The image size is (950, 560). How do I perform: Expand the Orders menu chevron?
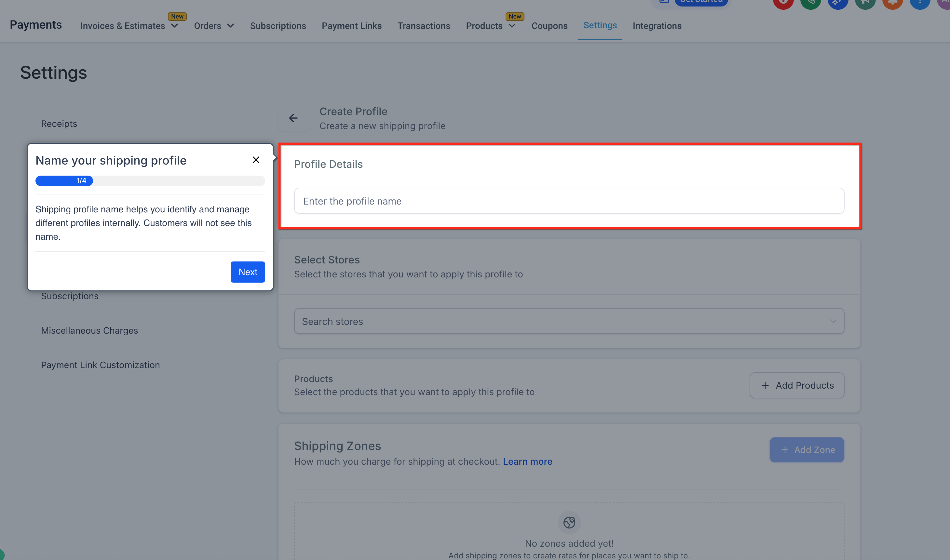pyautogui.click(x=230, y=26)
